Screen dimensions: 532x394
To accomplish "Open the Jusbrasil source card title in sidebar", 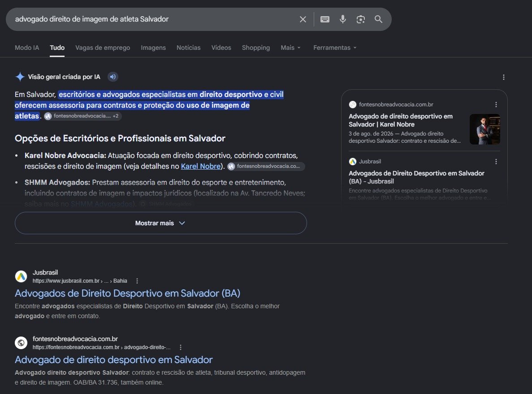I will pyautogui.click(x=416, y=177).
